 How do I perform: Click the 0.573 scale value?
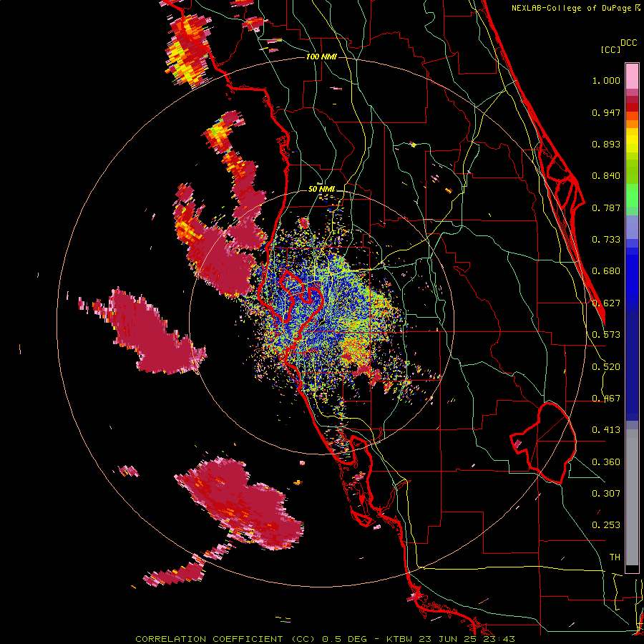[x=606, y=335]
